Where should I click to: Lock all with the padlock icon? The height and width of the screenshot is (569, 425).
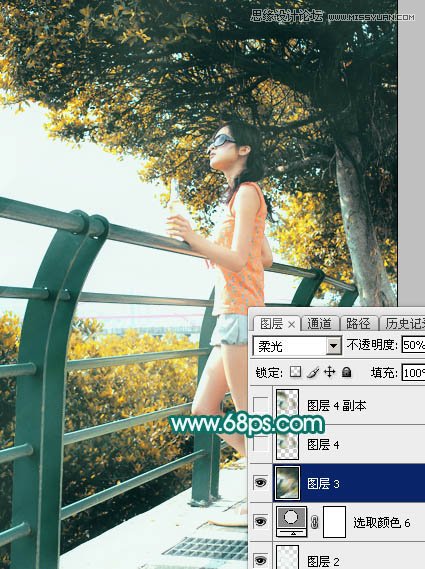[346, 372]
